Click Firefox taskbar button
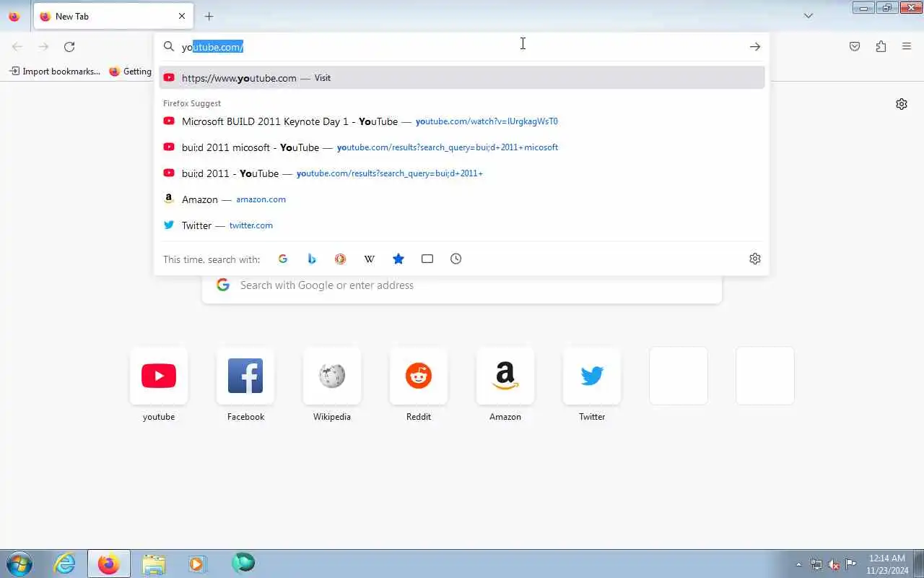Screen dimensions: 924x578 click(109, 564)
